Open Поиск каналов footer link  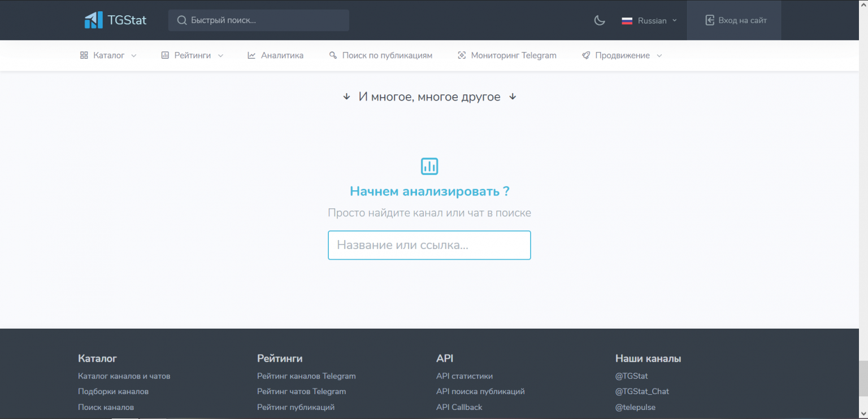(106, 407)
